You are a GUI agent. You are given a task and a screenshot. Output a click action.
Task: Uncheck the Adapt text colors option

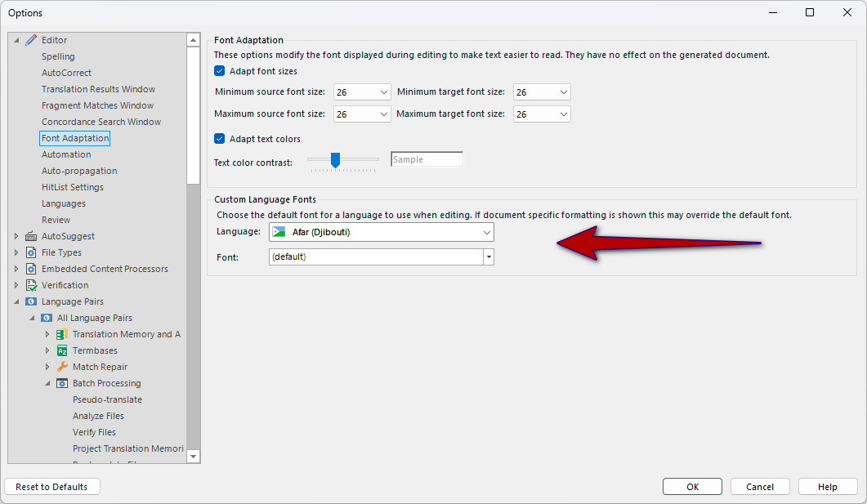[x=219, y=138]
